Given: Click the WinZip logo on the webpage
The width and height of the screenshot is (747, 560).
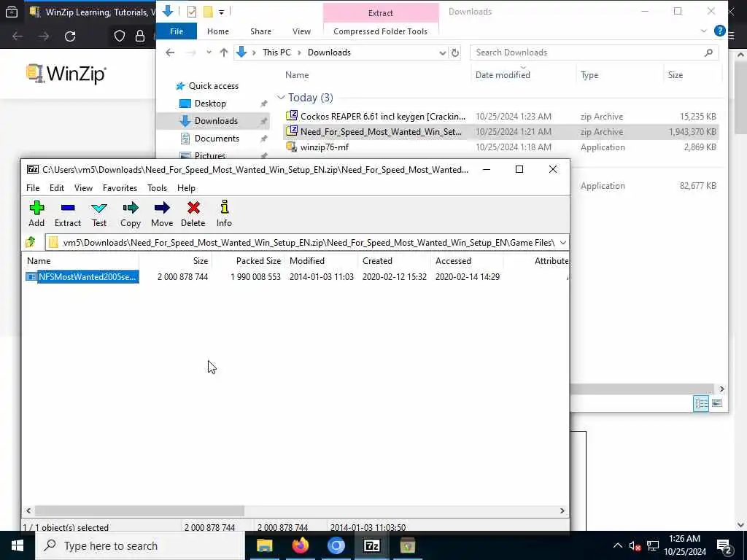Looking at the screenshot, I should coord(66,74).
